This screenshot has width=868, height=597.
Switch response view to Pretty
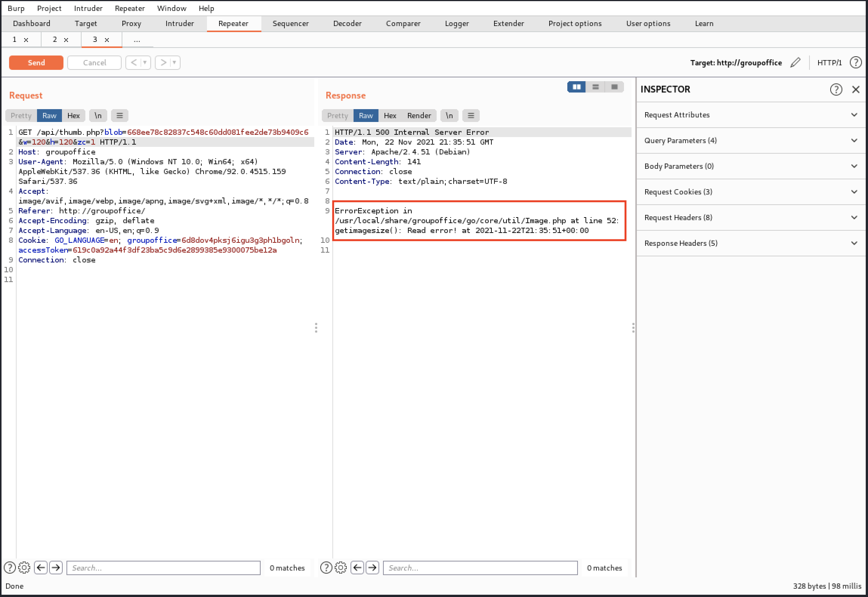pos(338,116)
